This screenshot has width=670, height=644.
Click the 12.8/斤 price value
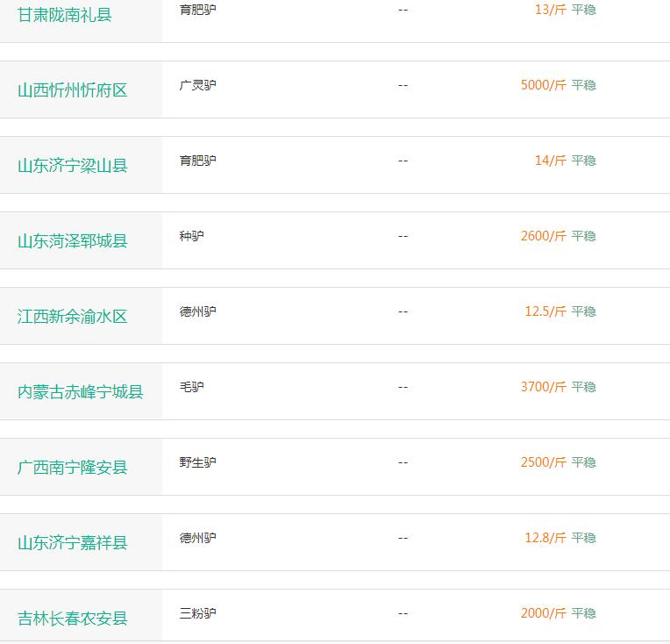545,538
